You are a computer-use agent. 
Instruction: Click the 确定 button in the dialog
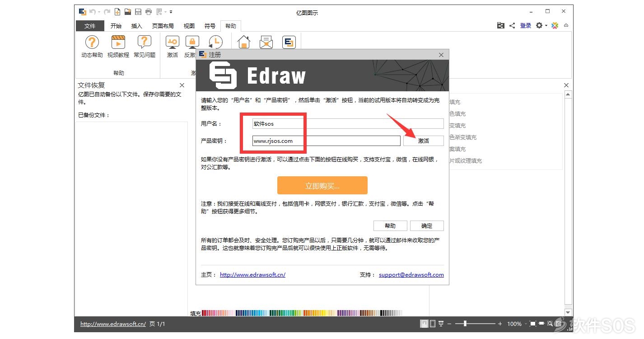point(427,226)
